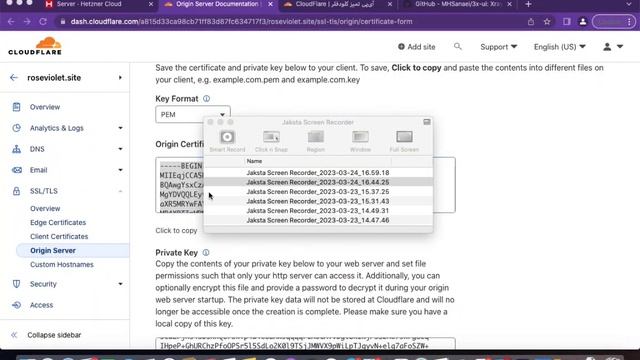
Task: Open the search magnifier icon in header
Action: coord(458,47)
